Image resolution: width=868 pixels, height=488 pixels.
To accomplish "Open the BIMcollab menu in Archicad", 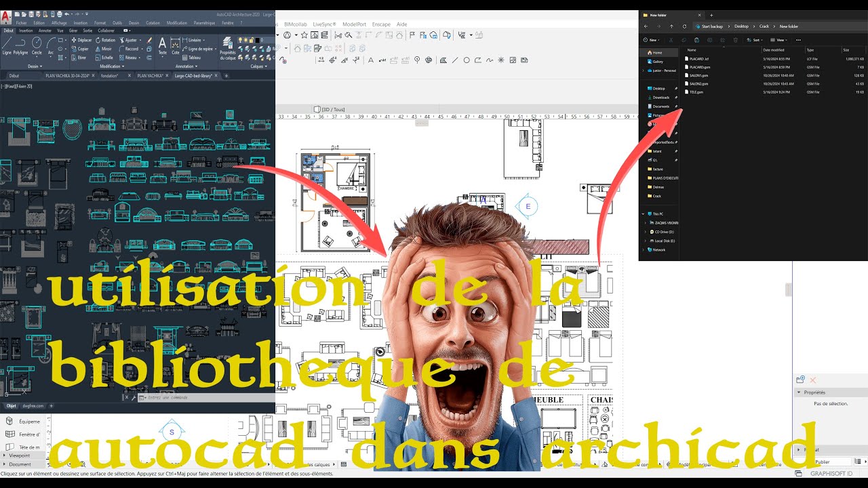I will 296,24.
